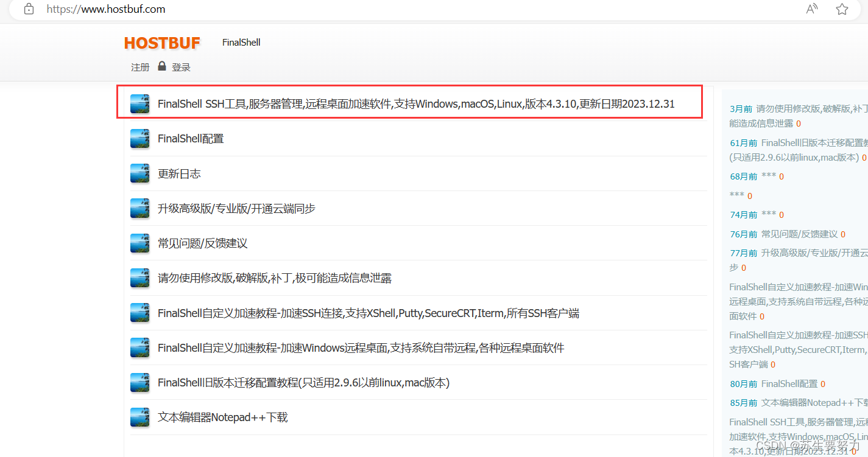Click the site info icon in the address bar
The width and height of the screenshot is (868, 457).
click(x=29, y=9)
